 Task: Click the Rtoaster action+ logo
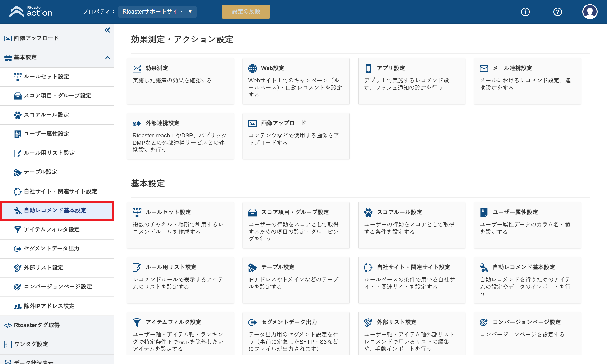point(33,12)
